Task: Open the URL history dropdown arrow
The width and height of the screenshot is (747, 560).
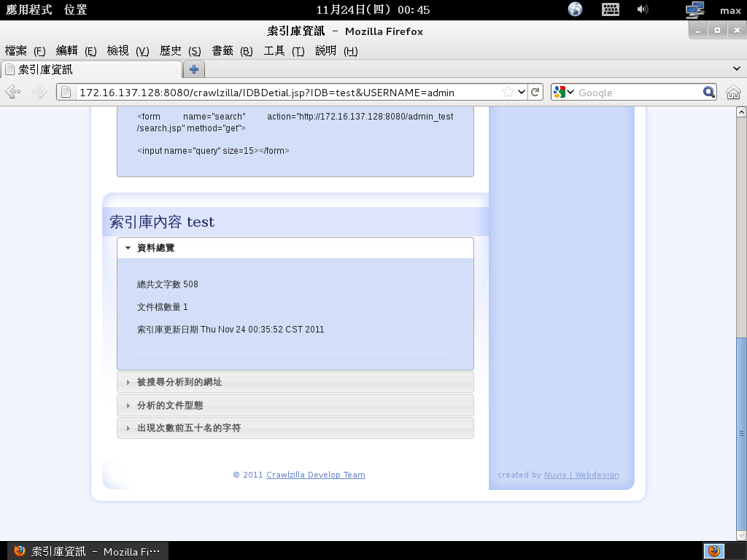Action: pyautogui.click(x=522, y=93)
